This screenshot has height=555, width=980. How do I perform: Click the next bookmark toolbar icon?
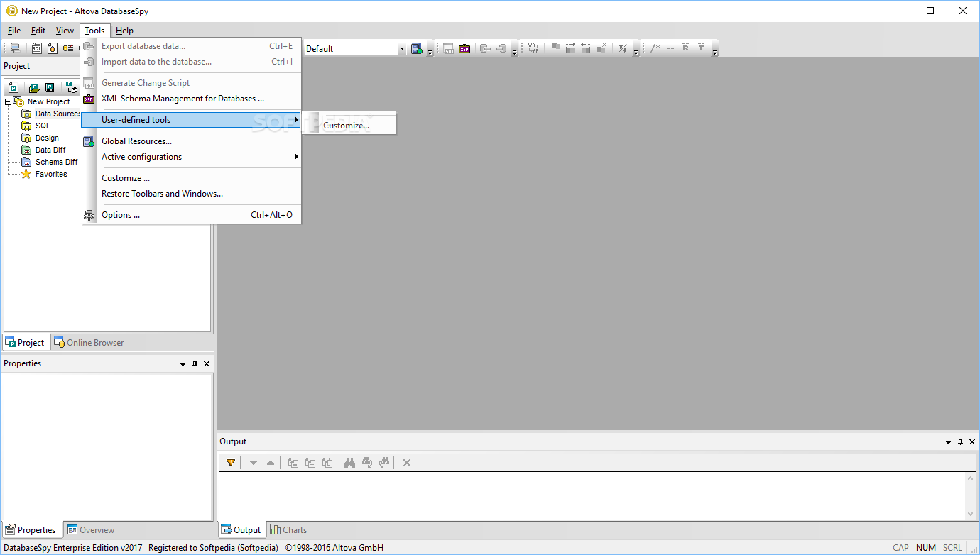click(x=570, y=48)
